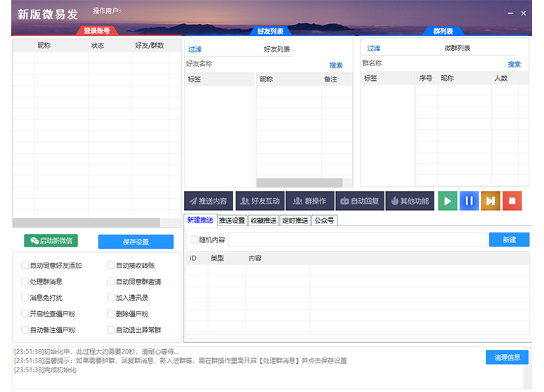Select the red 登录账号 header tab

[97, 31]
